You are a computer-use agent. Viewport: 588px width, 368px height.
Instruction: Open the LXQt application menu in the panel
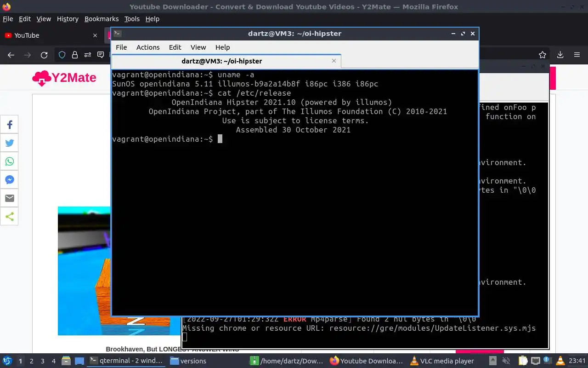point(7,361)
